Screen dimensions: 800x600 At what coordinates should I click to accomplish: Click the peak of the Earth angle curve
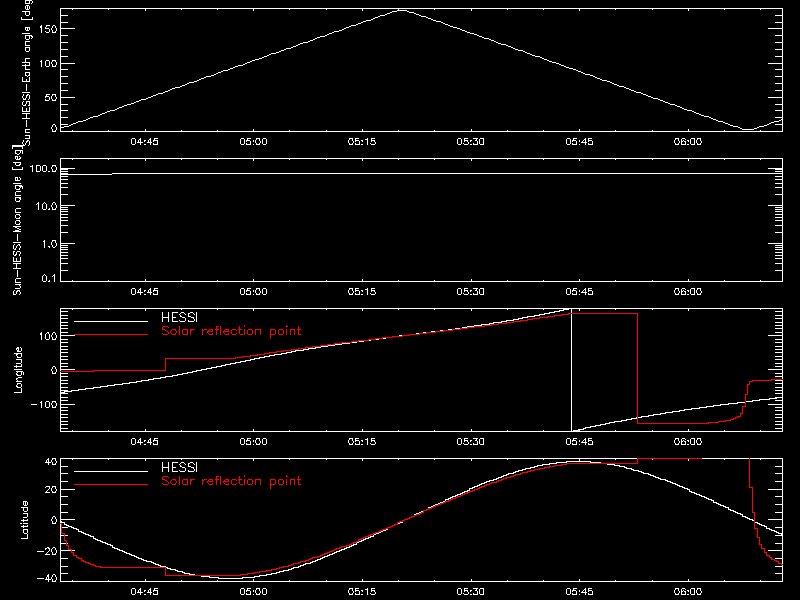coord(402,10)
